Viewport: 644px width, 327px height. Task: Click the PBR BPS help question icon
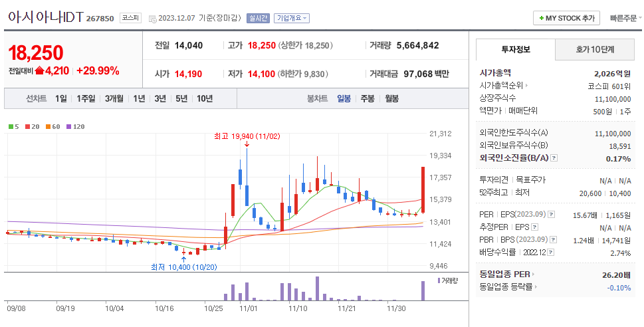click(553, 239)
